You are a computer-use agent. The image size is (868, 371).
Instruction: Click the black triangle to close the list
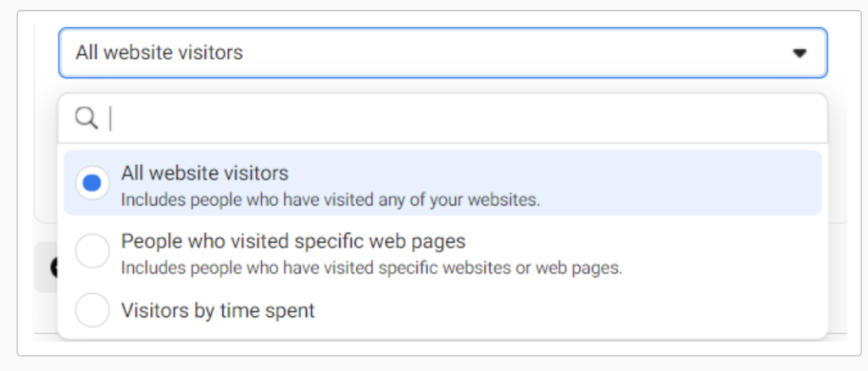798,53
